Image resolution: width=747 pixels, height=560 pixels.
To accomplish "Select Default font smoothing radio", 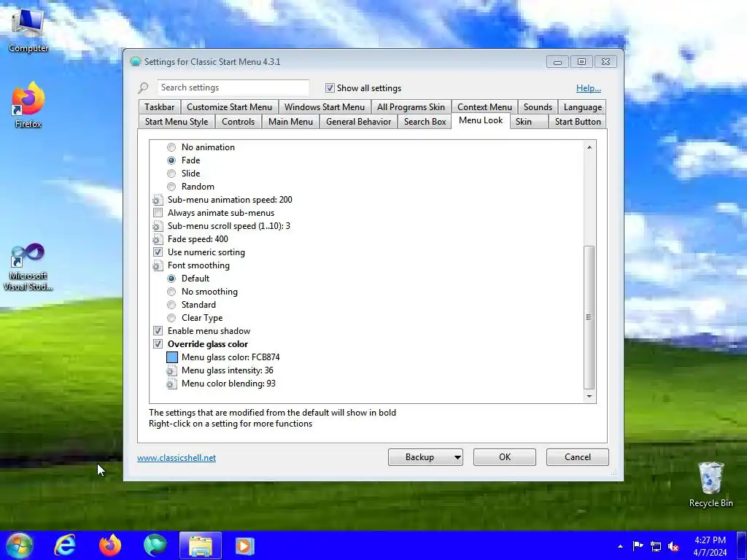I will click(x=171, y=279).
